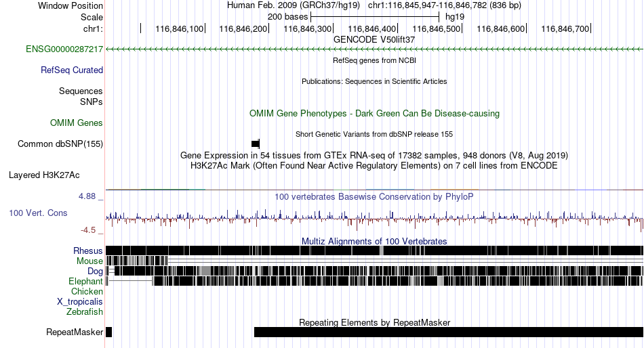Click the chr1: ruler label

(x=93, y=28)
